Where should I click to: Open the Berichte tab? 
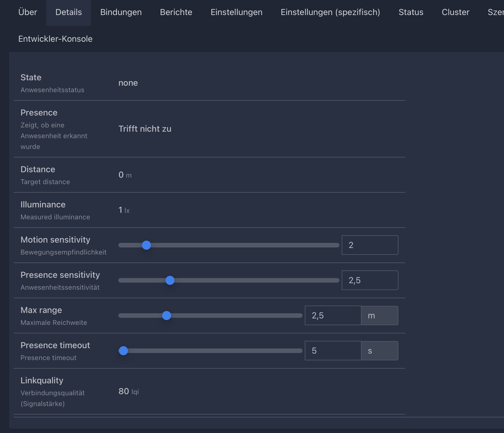coord(176,12)
